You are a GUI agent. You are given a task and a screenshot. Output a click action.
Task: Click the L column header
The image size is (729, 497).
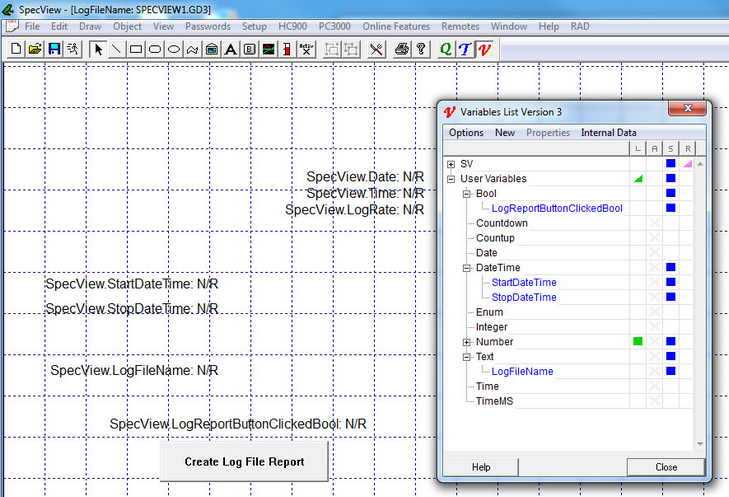638,148
